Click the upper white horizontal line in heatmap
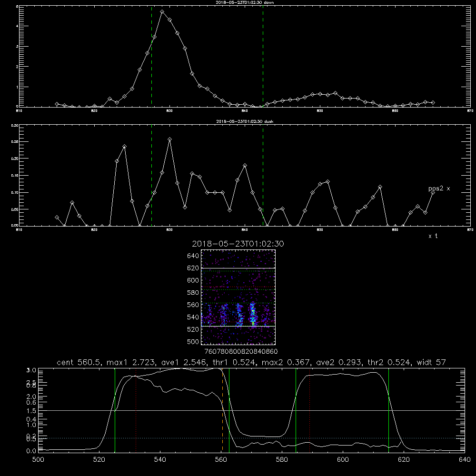The width and height of the screenshot is (476, 476). click(x=238, y=268)
